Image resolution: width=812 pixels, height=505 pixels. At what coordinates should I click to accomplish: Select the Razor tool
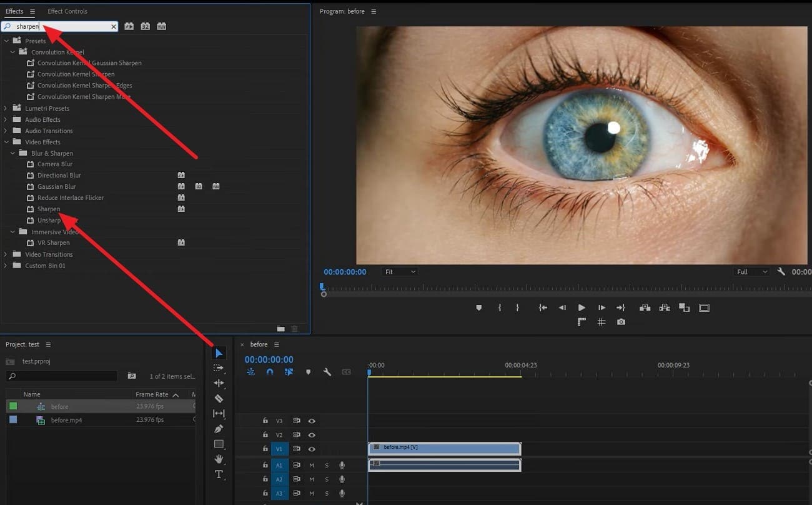click(219, 399)
